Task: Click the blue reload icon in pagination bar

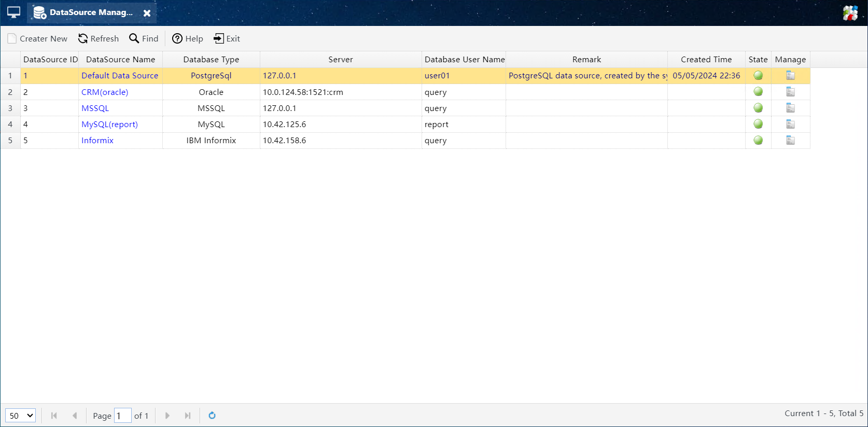Action: click(212, 416)
